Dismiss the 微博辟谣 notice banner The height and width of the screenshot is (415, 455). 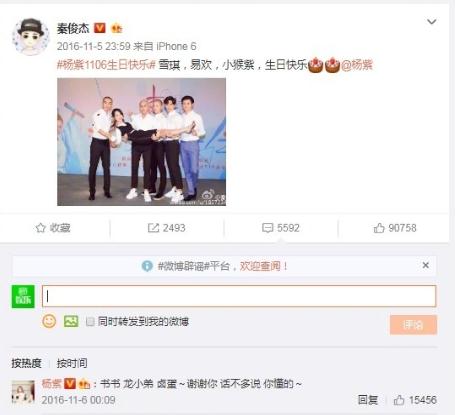point(426,265)
